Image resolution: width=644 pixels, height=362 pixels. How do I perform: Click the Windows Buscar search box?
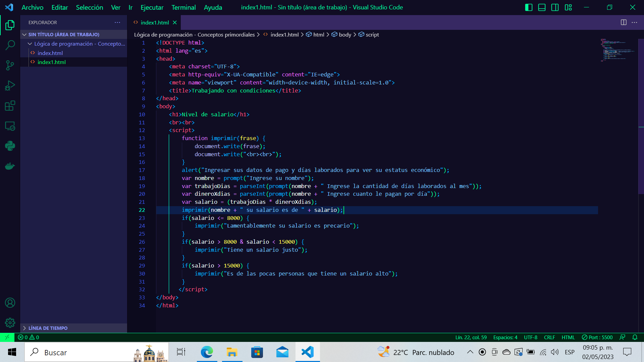[x=97, y=352]
